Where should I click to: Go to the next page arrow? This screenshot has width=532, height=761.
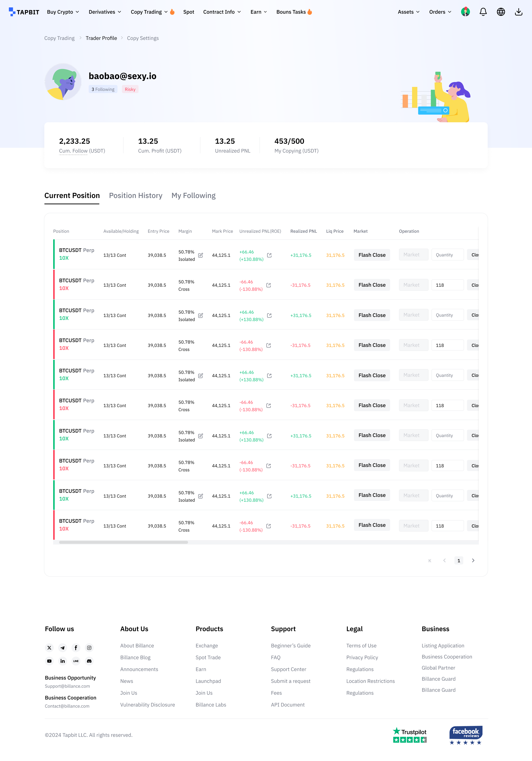[x=473, y=561]
